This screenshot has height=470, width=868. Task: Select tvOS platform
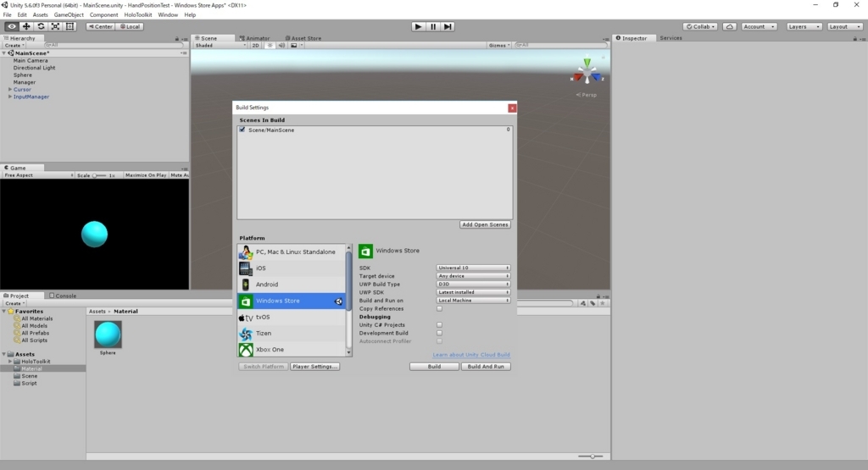292,317
